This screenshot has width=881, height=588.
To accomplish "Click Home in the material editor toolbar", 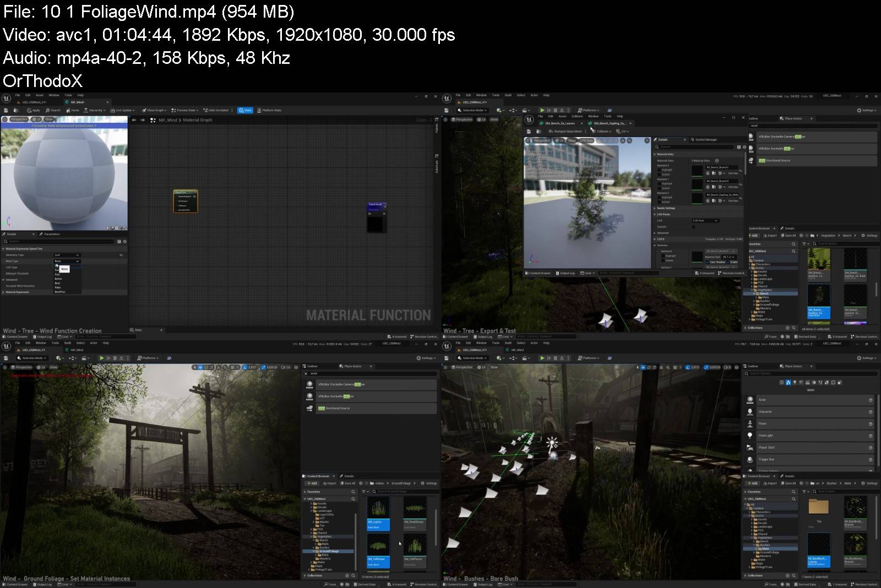I will coord(73,110).
